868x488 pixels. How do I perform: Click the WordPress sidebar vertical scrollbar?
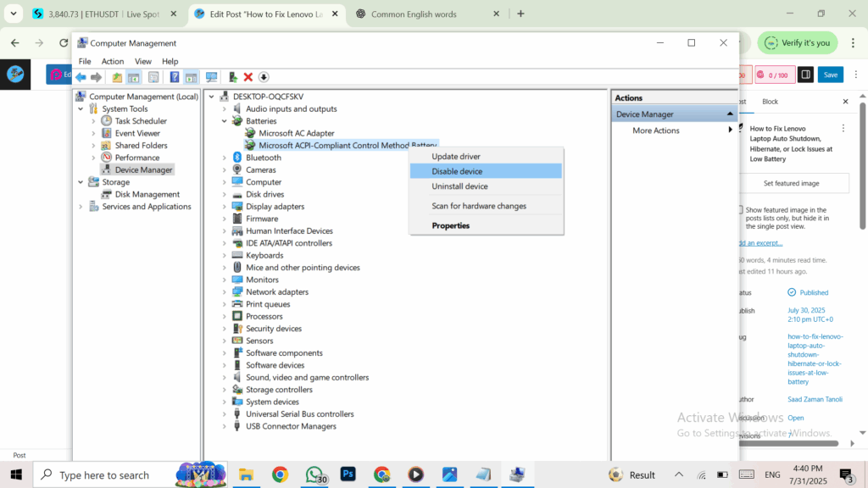(x=862, y=166)
